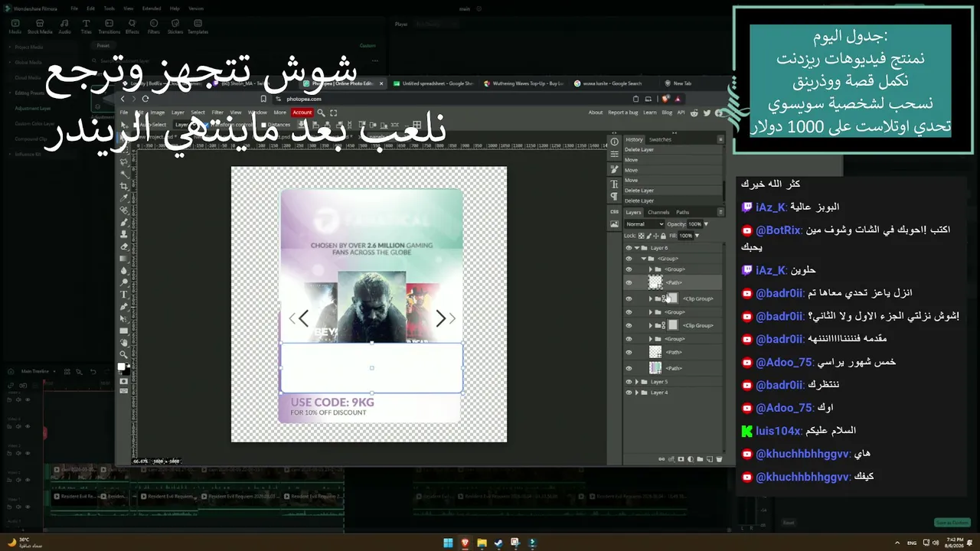980x551 pixels.
Task: Select the Hand tool
Action: point(124,343)
